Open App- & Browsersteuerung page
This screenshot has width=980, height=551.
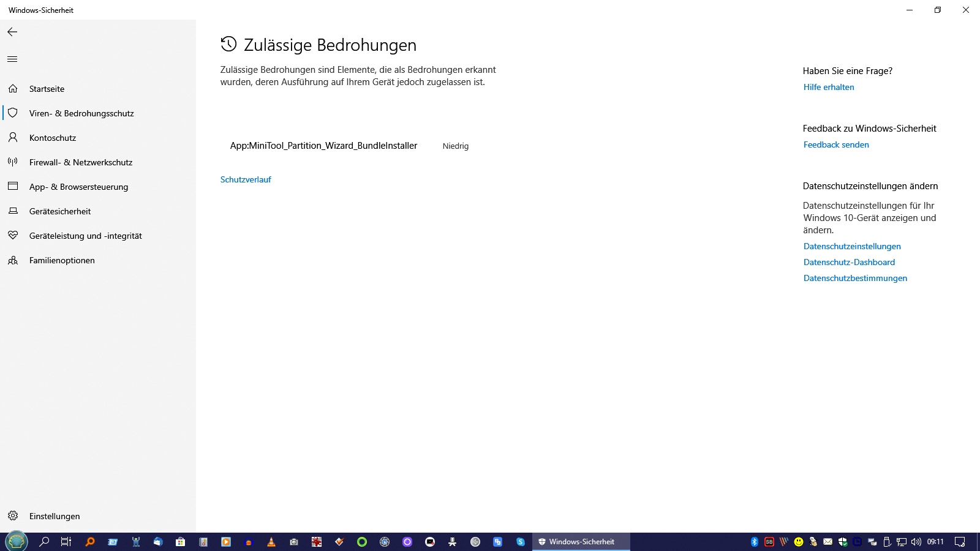(79, 187)
